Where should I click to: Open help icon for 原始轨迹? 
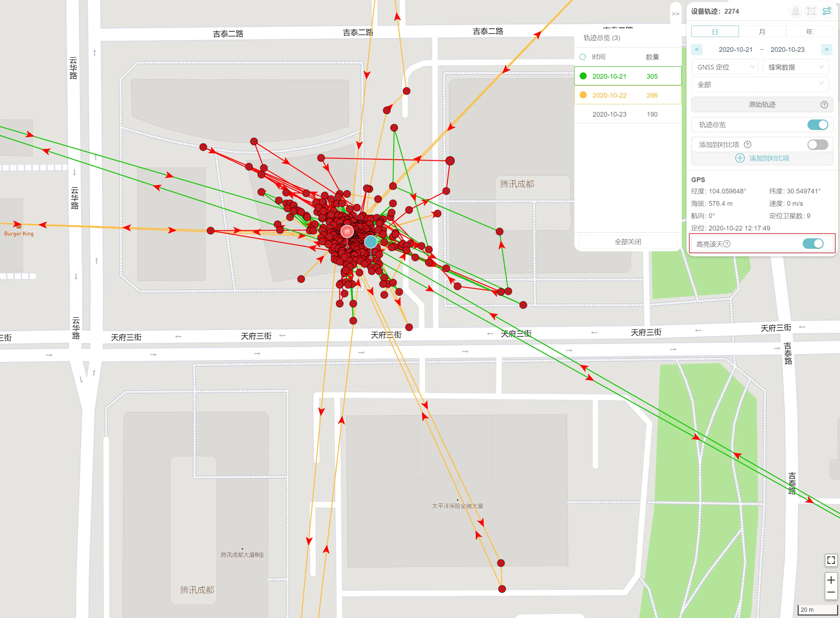point(824,105)
